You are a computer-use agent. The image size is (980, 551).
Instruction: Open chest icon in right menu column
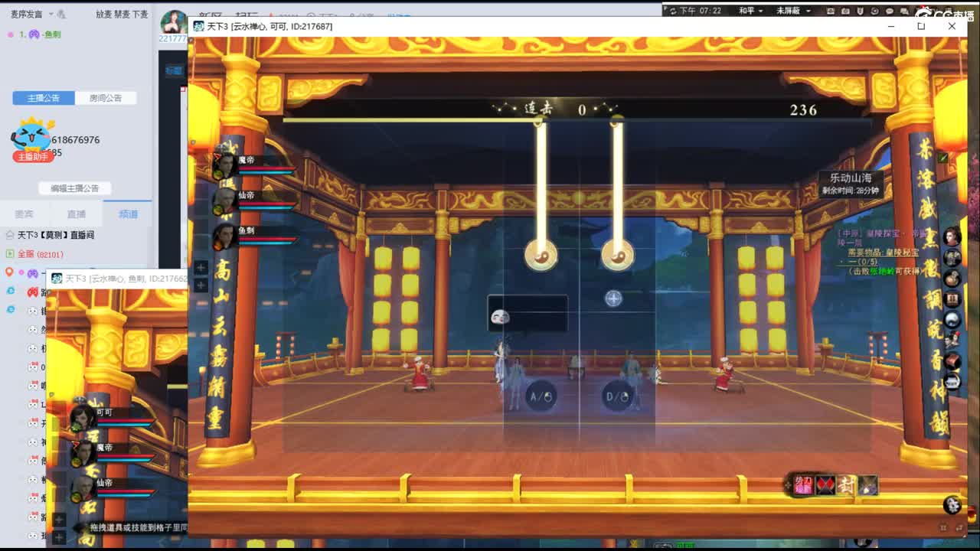point(952,360)
